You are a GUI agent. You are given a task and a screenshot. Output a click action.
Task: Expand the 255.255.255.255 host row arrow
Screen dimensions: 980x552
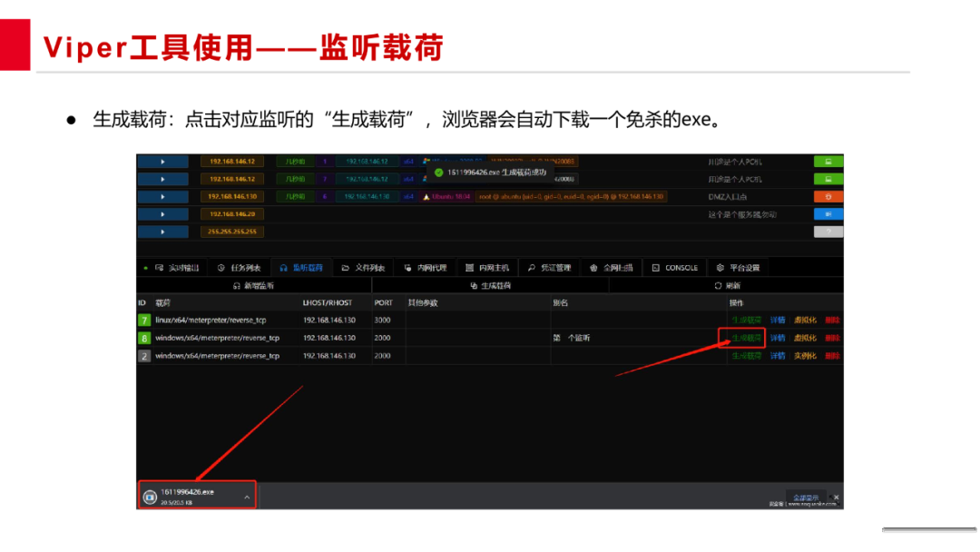[x=162, y=232]
